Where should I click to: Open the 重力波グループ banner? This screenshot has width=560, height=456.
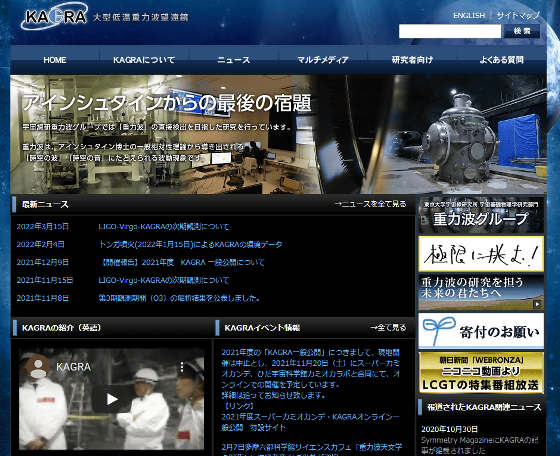481,215
